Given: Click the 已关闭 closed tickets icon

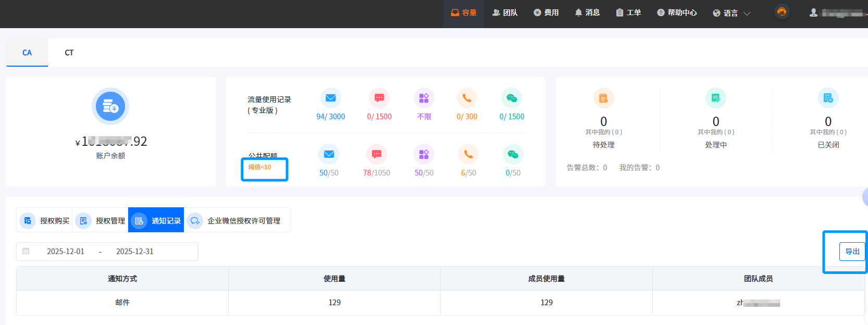Looking at the screenshot, I should 828,98.
